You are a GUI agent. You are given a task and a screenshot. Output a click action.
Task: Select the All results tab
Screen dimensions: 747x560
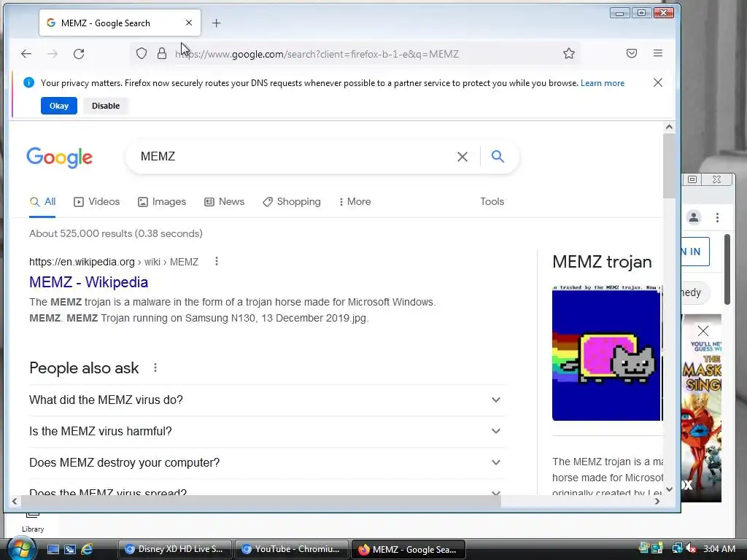(42, 202)
